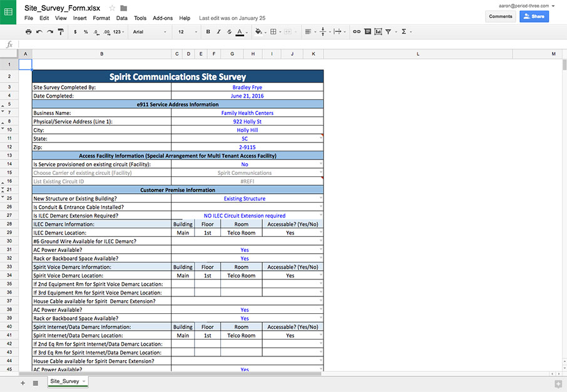Open the Edit menu

pyautogui.click(x=44, y=18)
